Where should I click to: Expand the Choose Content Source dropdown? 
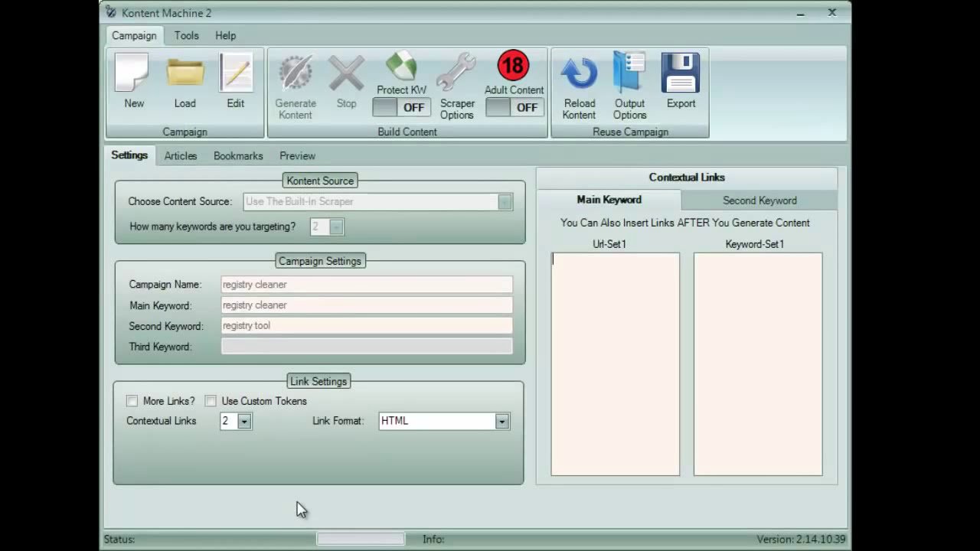click(x=505, y=202)
